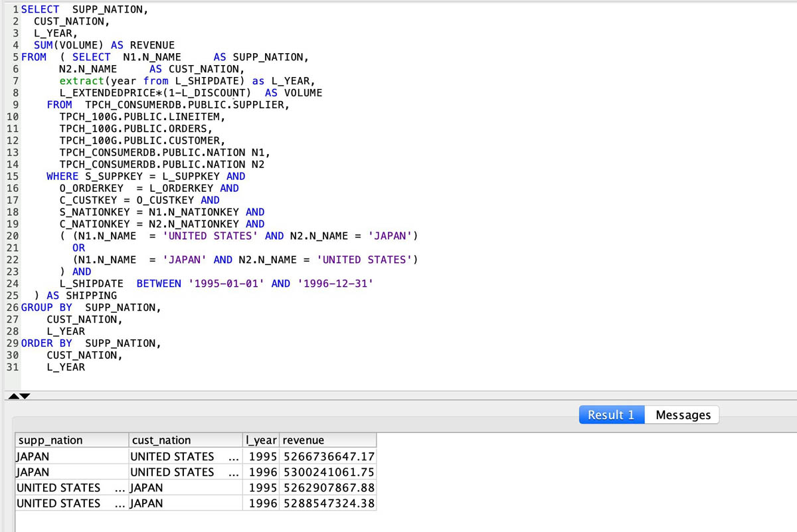The height and width of the screenshot is (532, 797).
Task: Click S_NATIONKEY on line 18
Action: (x=95, y=213)
